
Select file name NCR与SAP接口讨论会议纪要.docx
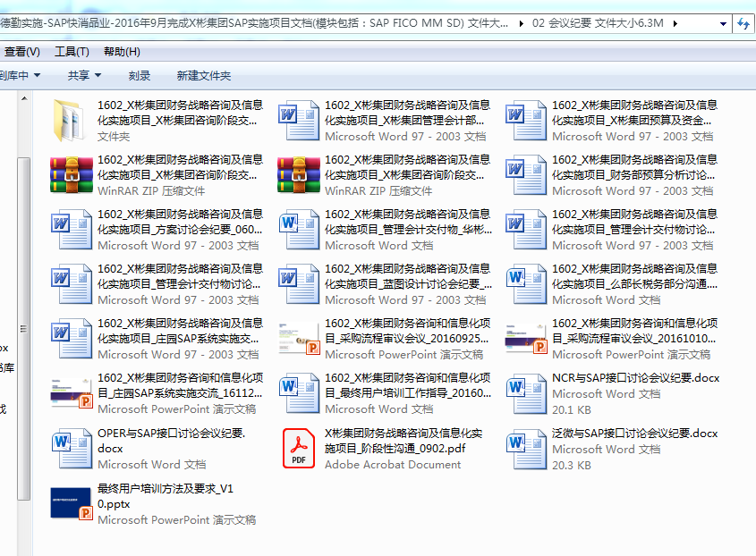pos(635,378)
